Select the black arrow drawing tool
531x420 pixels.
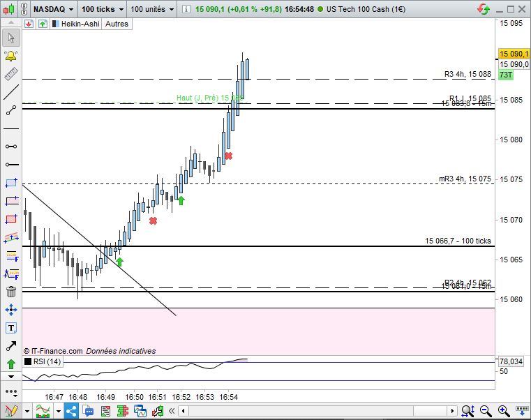pyautogui.click(x=11, y=346)
